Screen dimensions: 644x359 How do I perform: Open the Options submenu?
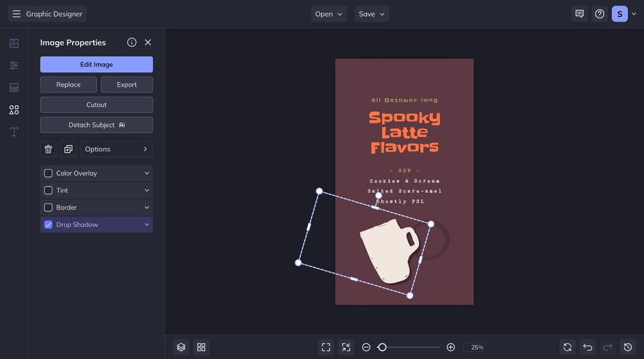click(x=117, y=149)
